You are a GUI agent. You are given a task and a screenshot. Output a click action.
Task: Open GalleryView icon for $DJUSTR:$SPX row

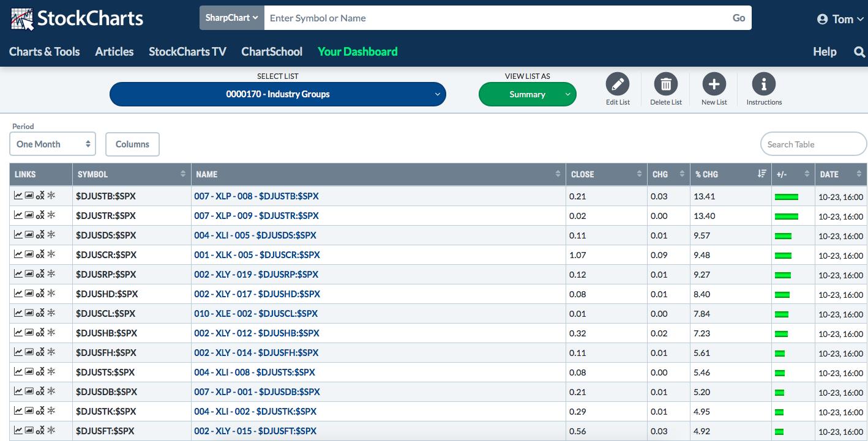[x=29, y=215]
